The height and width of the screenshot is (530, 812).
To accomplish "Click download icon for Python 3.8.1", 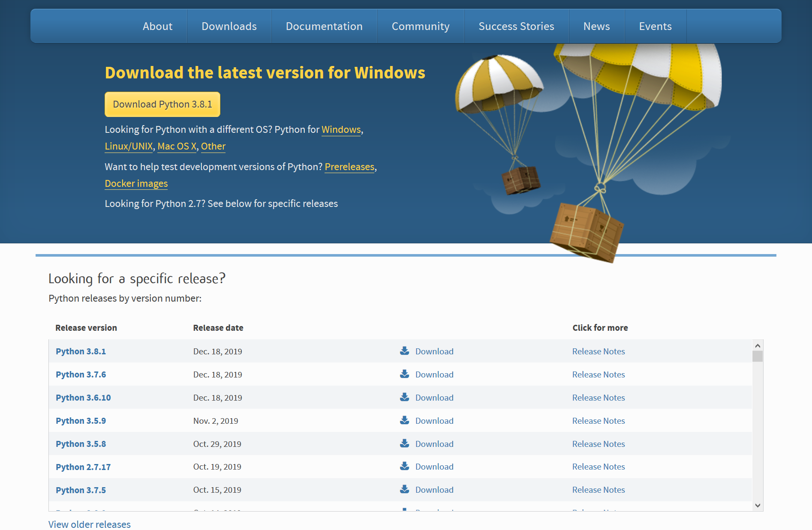I will [404, 351].
